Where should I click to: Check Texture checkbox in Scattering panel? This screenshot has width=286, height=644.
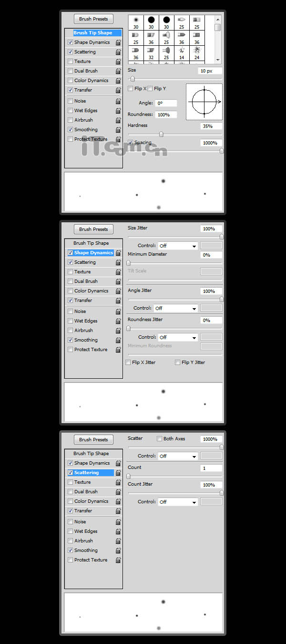click(x=71, y=482)
